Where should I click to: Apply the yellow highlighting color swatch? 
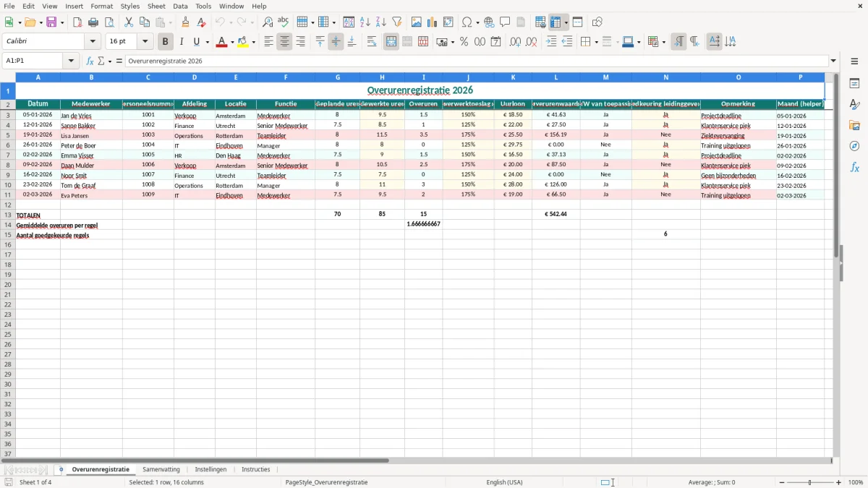point(243,42)
